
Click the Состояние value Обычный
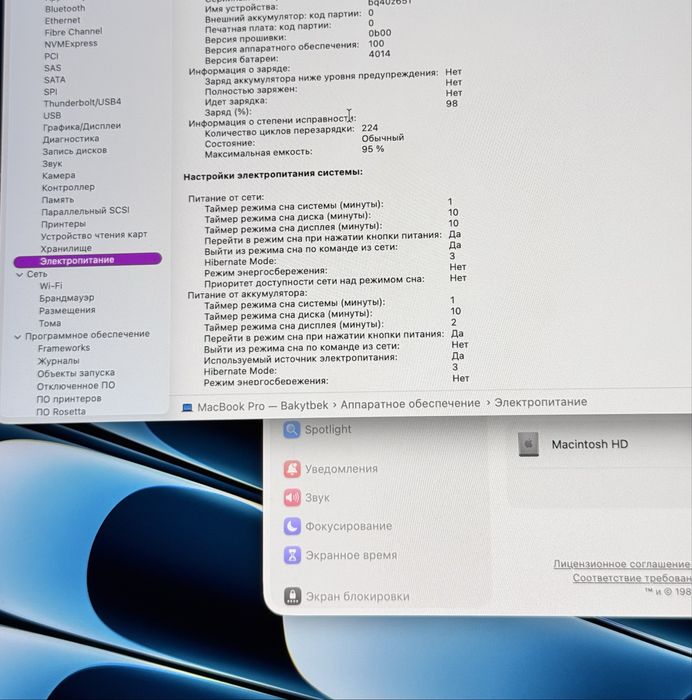pyautogui.click(x=383, y=138)
